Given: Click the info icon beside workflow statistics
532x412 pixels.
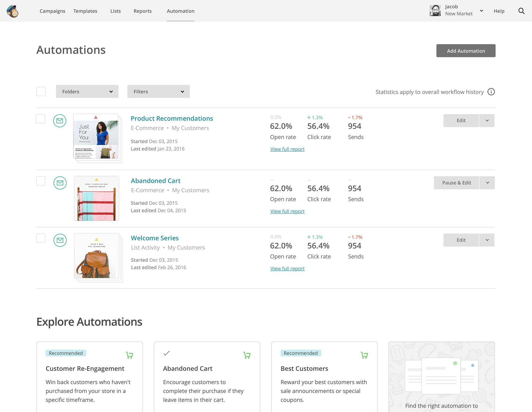Looking at the screenshot, I should (x=491, y=92).
